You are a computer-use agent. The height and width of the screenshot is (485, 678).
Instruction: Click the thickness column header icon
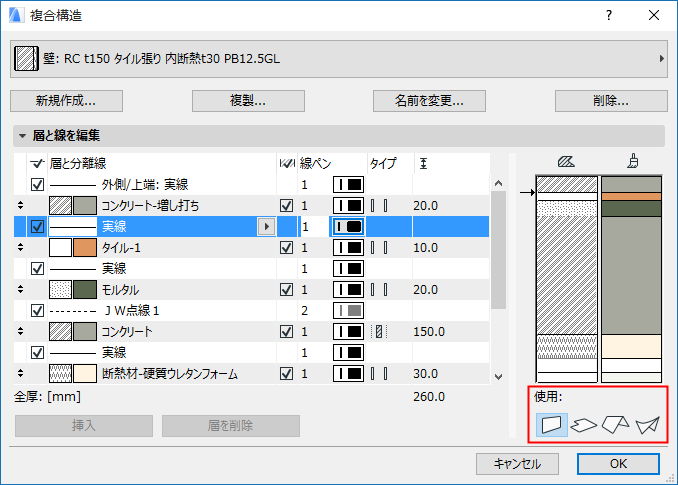pos(423,163)
